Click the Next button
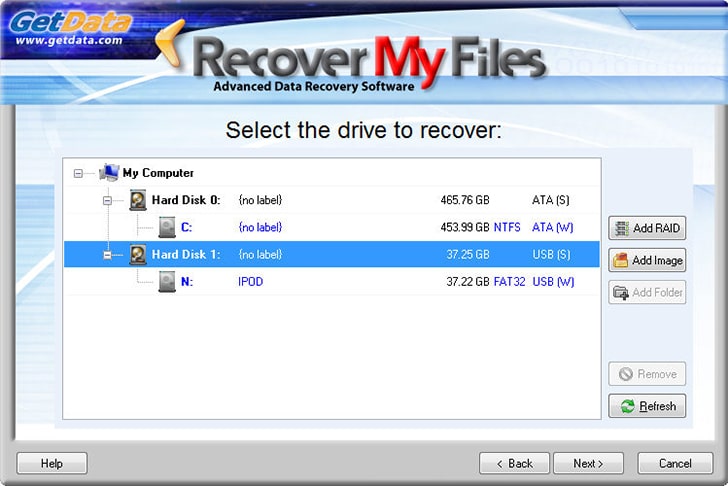 [588, 463]
